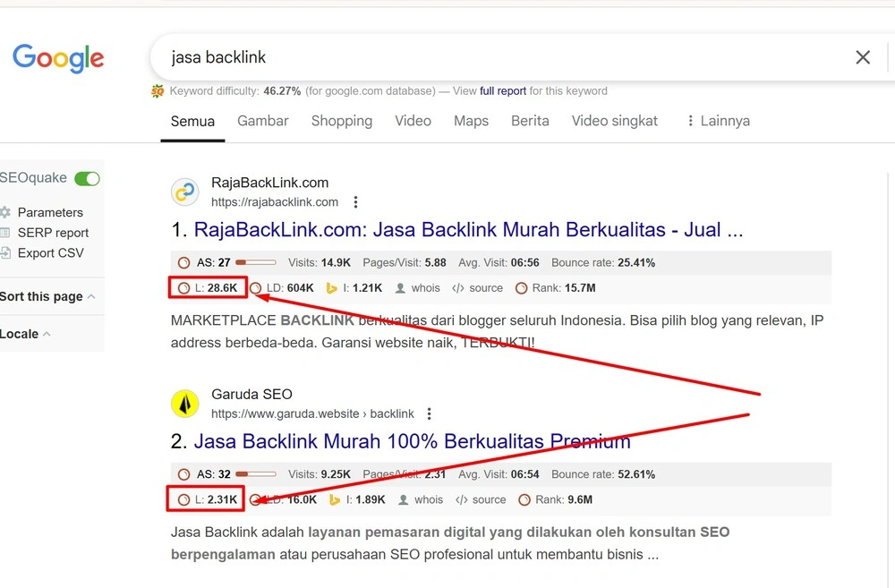Click Keyword difficulty 46.27% value
This screenshot has height=588, width=895.
click(282, 90)
